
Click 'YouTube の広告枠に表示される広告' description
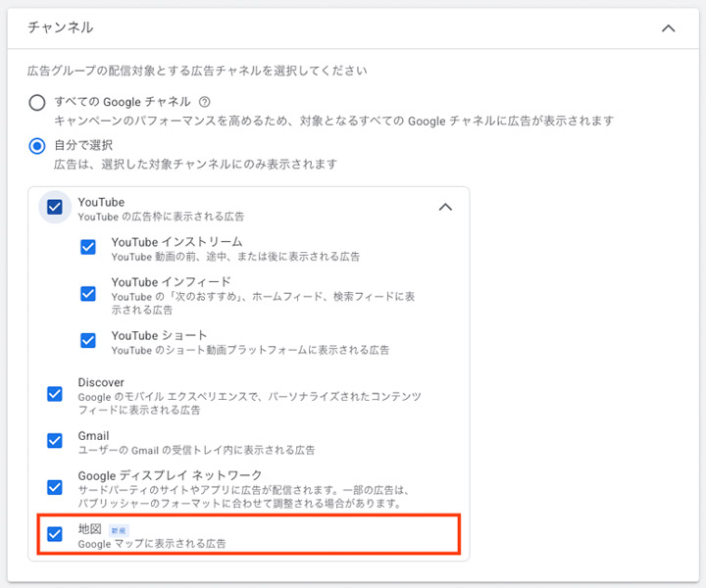pyautogui.click(x=161, y=217)
